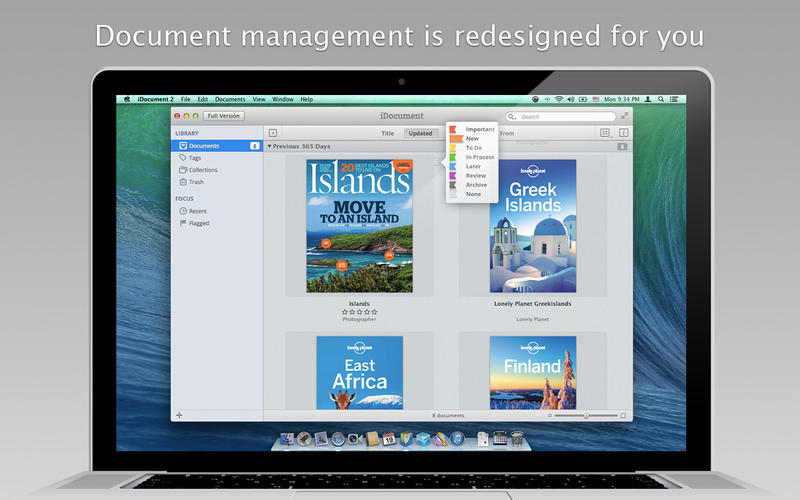Click the info panel icon in toolbar
The image size is (800, 500).
click(x=623, y=132)
